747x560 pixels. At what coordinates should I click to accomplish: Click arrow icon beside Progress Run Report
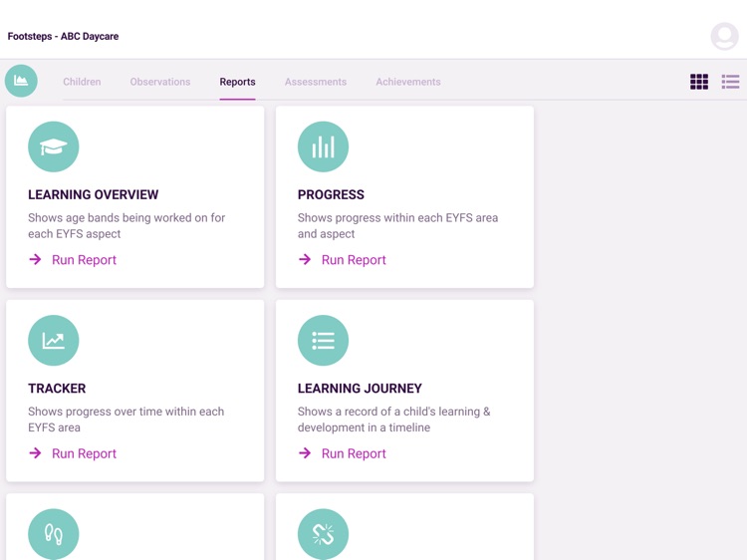point(305,259)
